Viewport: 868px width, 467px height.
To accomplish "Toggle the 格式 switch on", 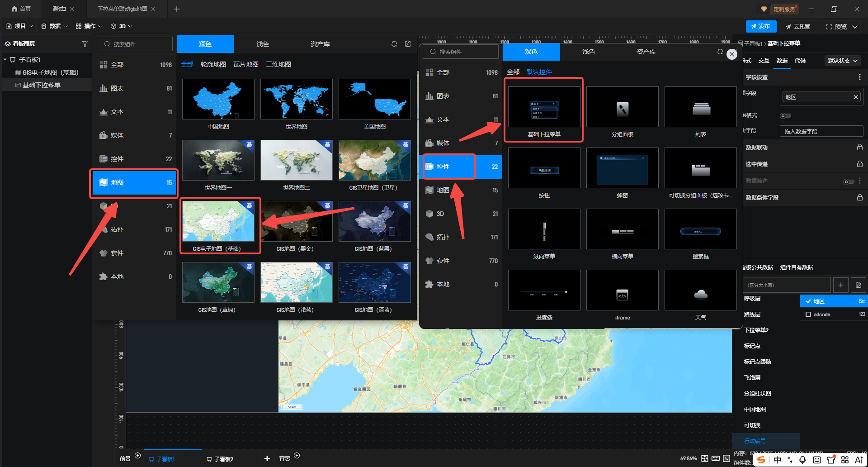I will (785, 116).
